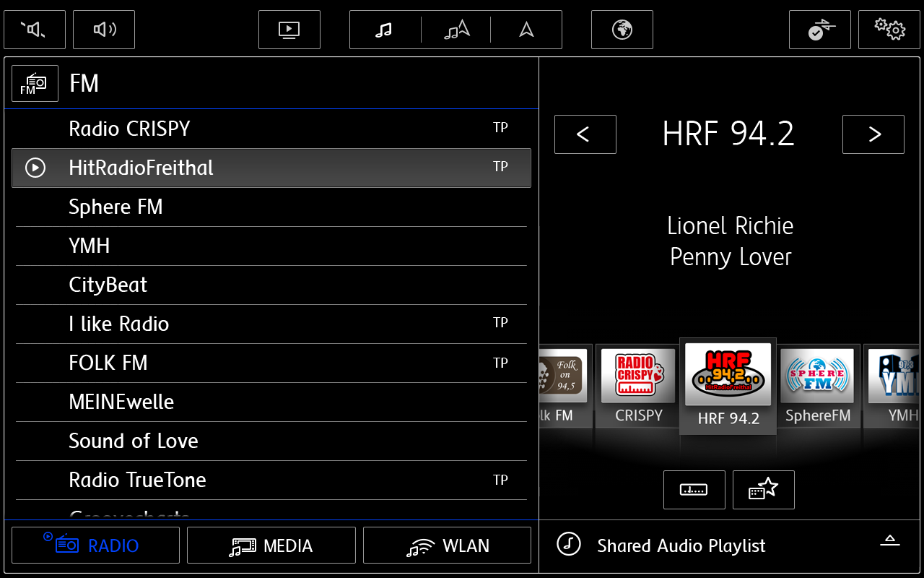Click the FM band selector icon
This screenshot has height=578, width=924.
pyautogui.click(x=35, y=84)
